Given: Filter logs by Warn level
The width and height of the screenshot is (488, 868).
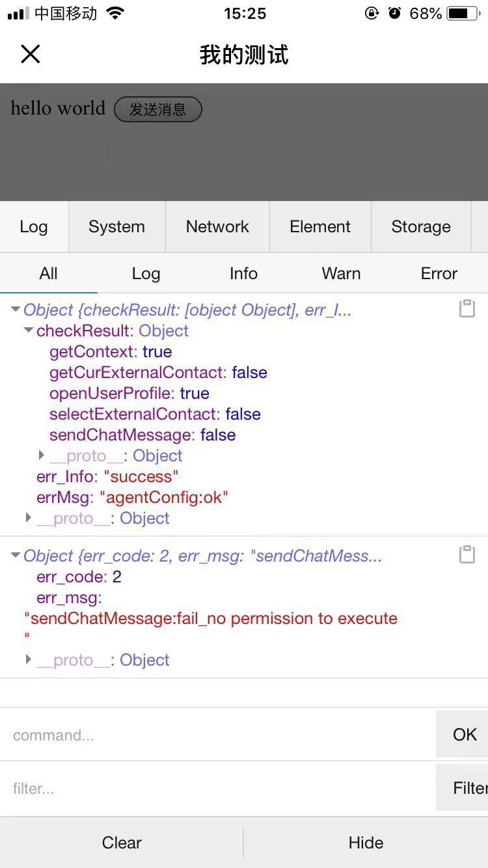Looking at the screenshot, I should click(x=341, y=273).
